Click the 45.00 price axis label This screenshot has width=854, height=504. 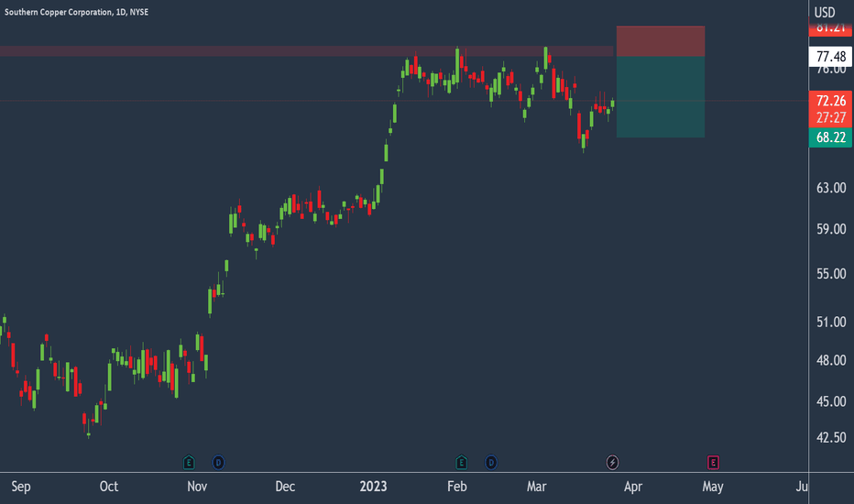pyautogui.click(x=831, y=401)
